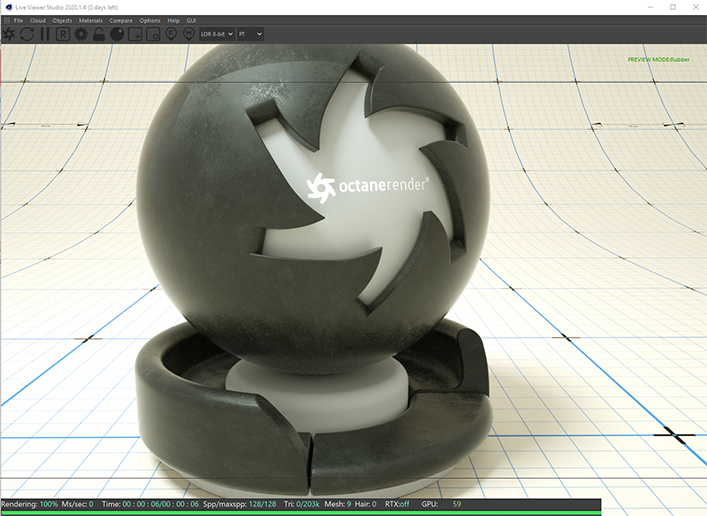Click the Rendering: 100% status text

29,504
